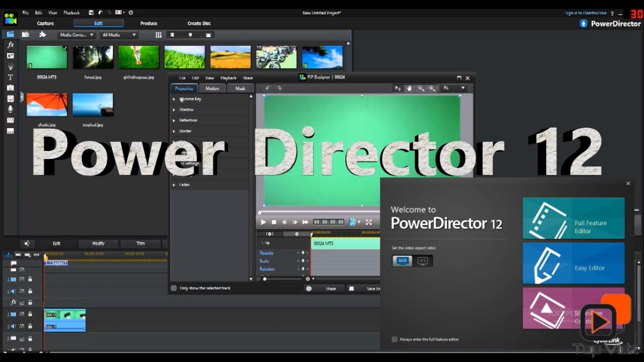Open the Fit zoom dropdown in PiP Designer
Screen dimensions: 644x362
(x=453, y=88)
